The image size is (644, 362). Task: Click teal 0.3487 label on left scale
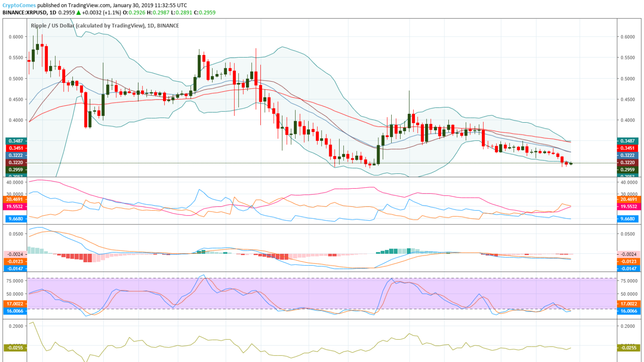click(16, 141)
